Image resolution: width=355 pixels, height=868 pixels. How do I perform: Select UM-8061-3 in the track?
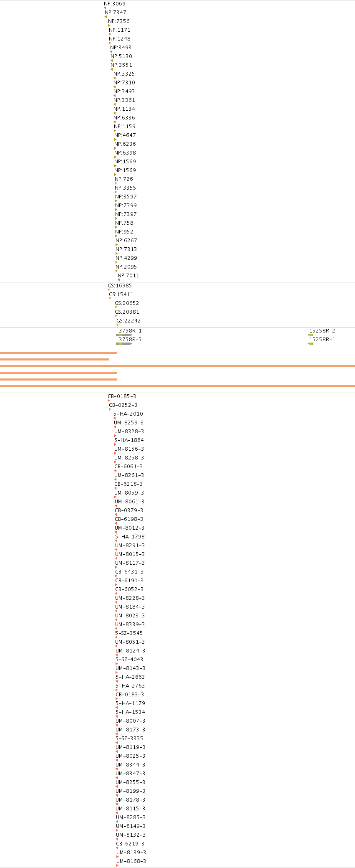click(129, 502)
